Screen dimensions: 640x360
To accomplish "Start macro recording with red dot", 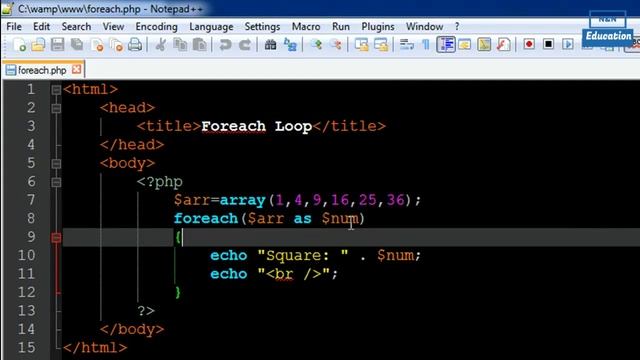I will [x=529, y=44].
